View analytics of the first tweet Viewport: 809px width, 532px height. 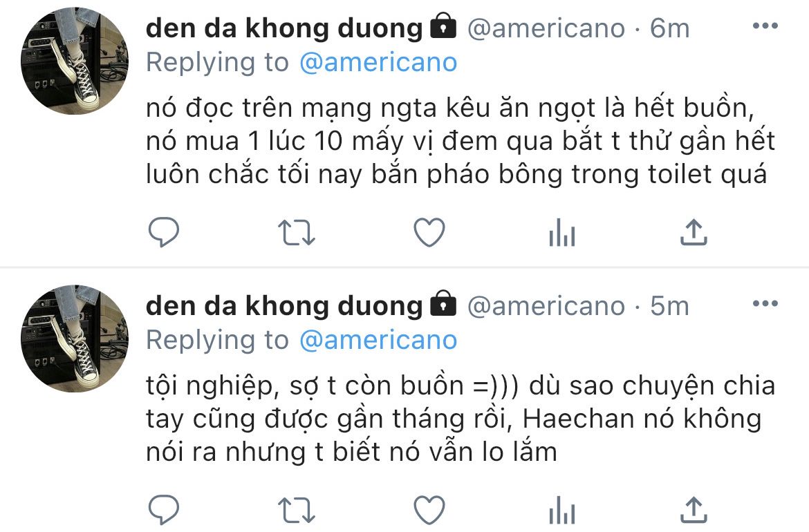[x=562, y=232]
